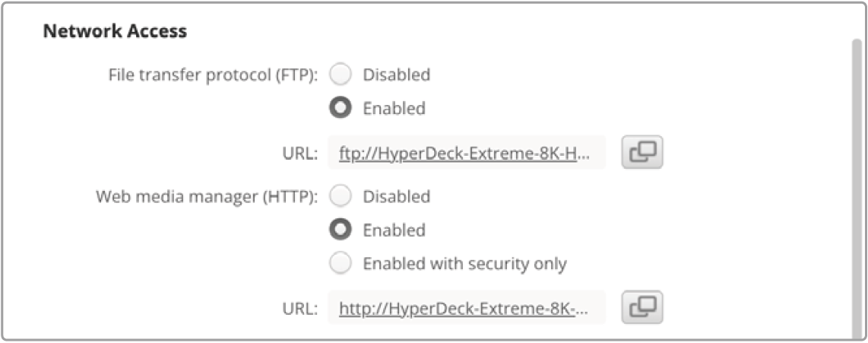Click the vertical scrollbar of the settings panel
Image resolution: width=868 pixels, height=343 pixels.
click(857, 189)
